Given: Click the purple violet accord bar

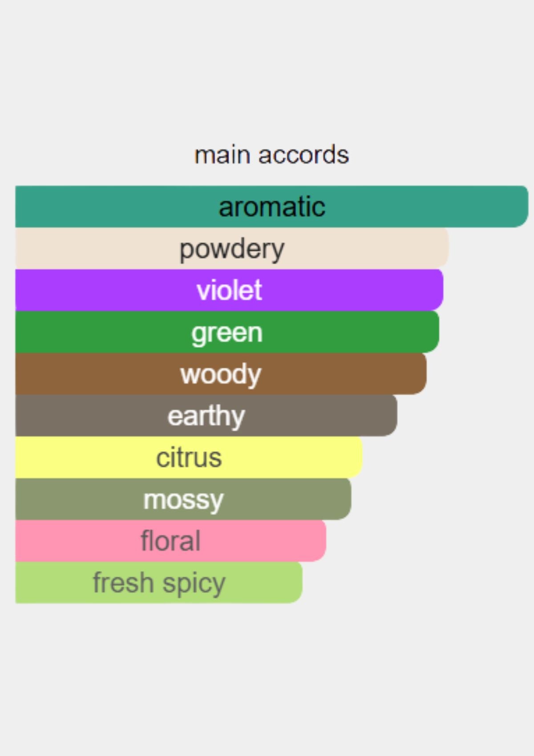Looking at the screenshot, I should (x=229, y=290).
